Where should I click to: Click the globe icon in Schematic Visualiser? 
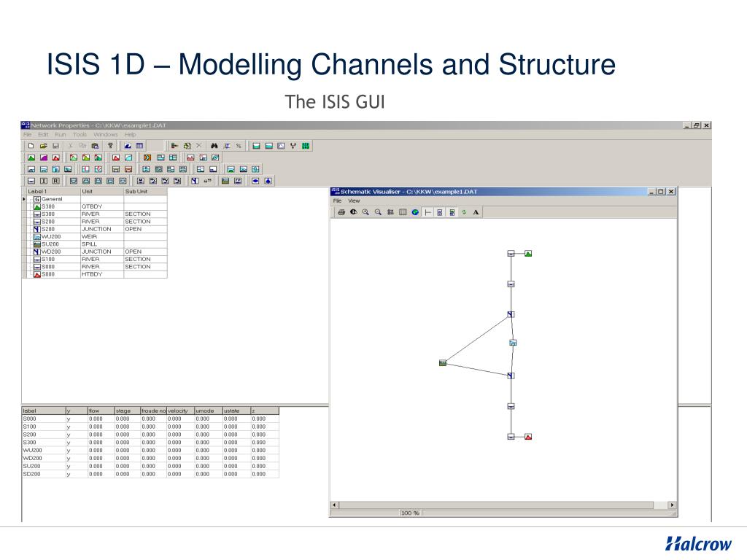pos(415,212)
